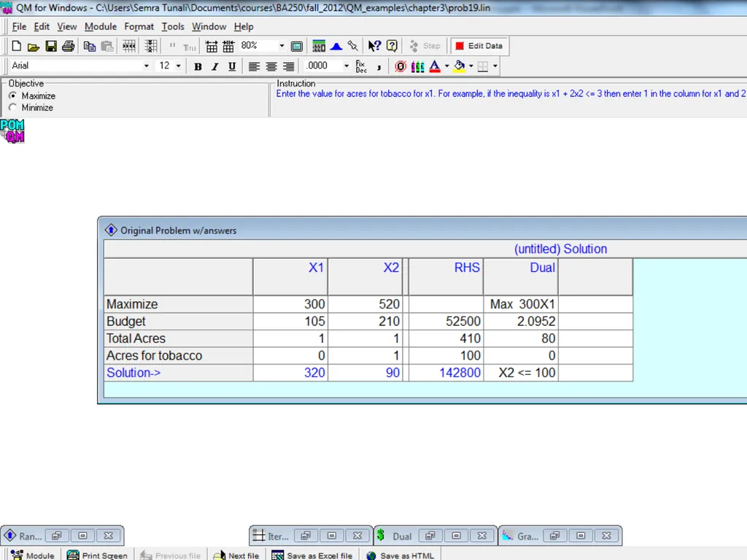Click the autosize columns icon
The image size is (747, 560).
coord(129,46)
